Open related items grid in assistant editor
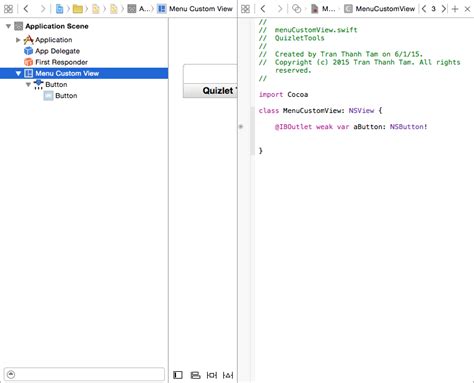The height and width of the screenshot is (383, 474). tap(245, 9)
